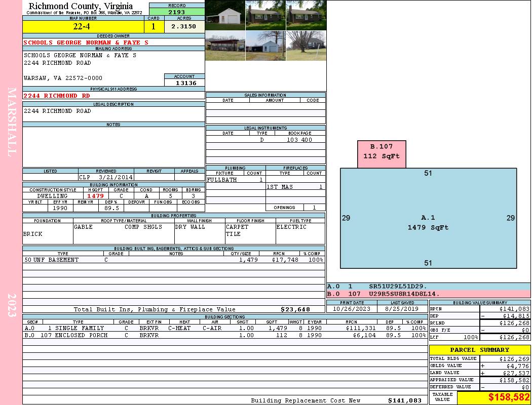Click last saved date 8/25/2019
The height and width of the screenshot is (405, 532).
(402, 309)
